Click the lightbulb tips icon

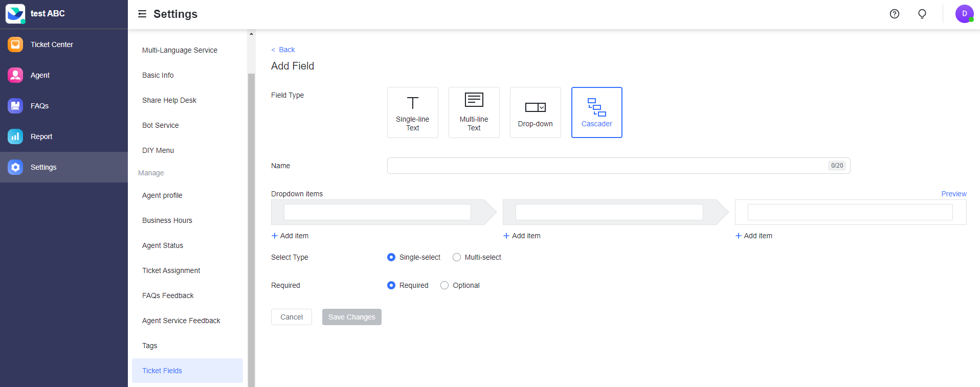pyautogui.click(x=922, y=14)
